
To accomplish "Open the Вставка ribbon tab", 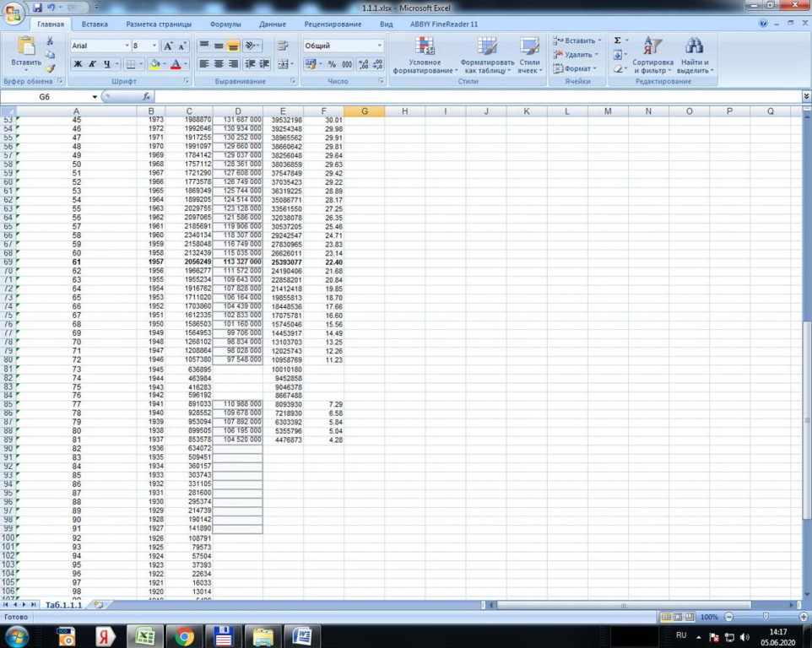I will [x=95, y=24].
